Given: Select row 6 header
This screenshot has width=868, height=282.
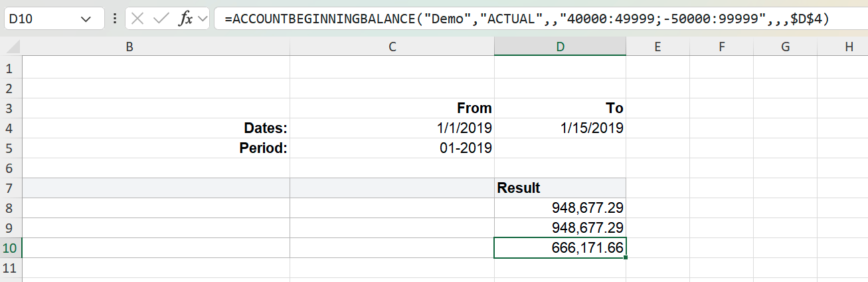Looking at the screenshot, I should click(11, 168).
